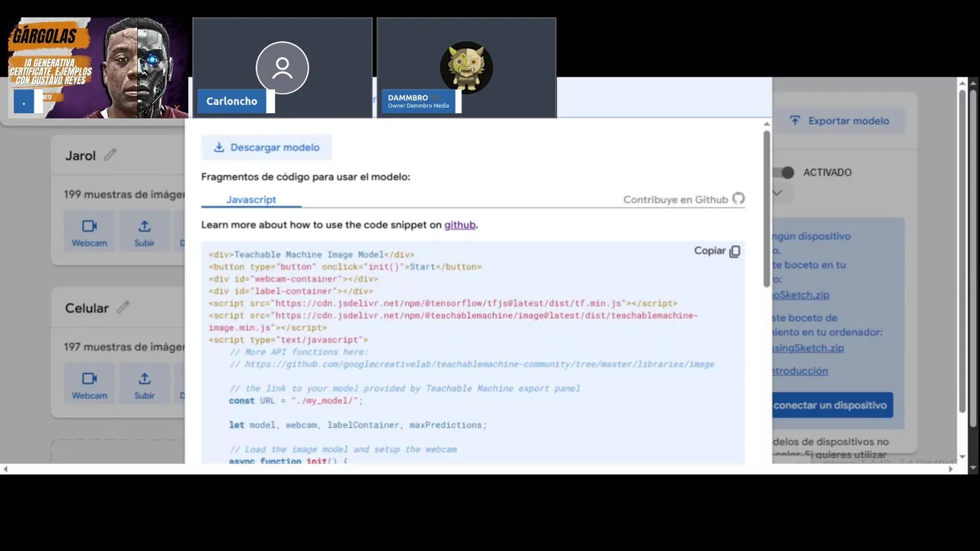This screenshot has height=551, width=980.
Task: Expand the chevron dropdown below ACTIVADO
Action: pos(777,193)
